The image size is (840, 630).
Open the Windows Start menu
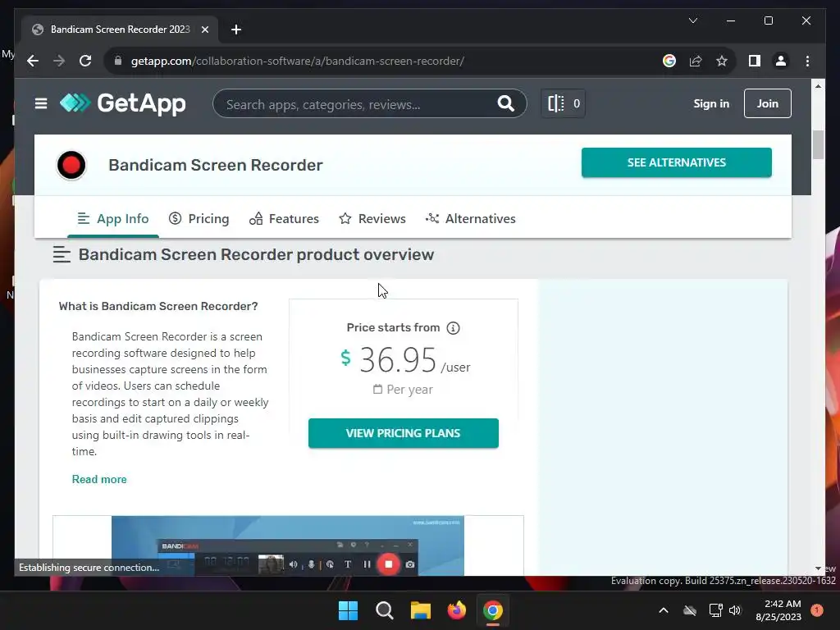pos(348,610)
